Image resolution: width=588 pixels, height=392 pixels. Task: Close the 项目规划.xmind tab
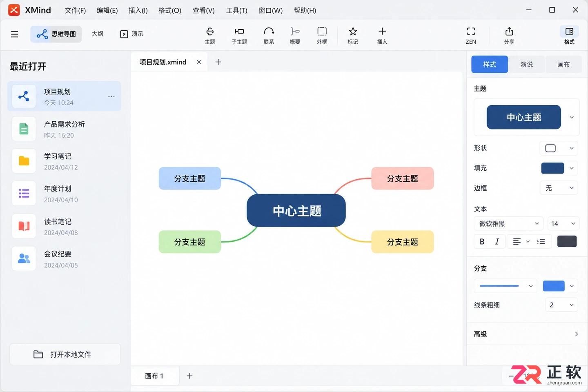(x=199, y=62)
